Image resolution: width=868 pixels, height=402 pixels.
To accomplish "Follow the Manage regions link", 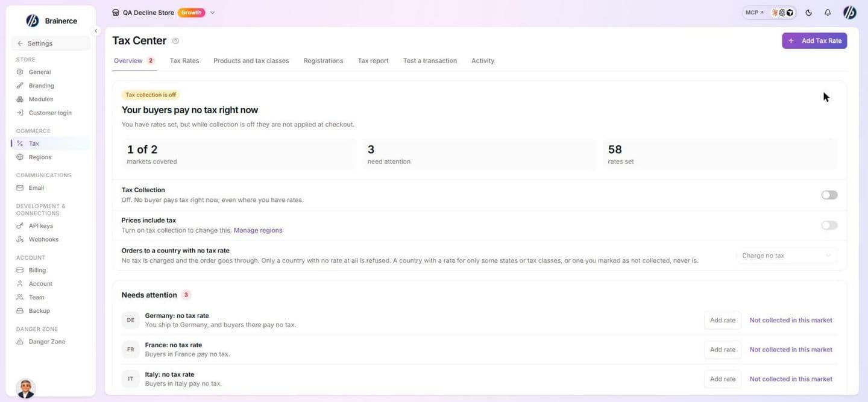I will (258, 230).
